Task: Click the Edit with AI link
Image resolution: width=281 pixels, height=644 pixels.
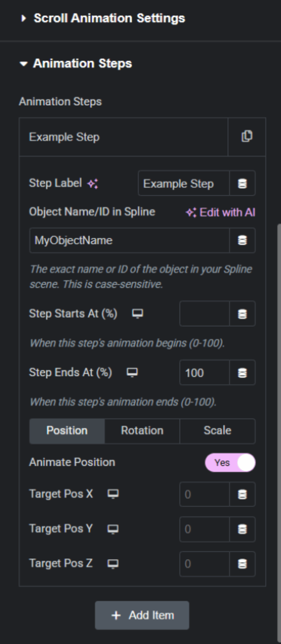Action: [x=220, y=212]
